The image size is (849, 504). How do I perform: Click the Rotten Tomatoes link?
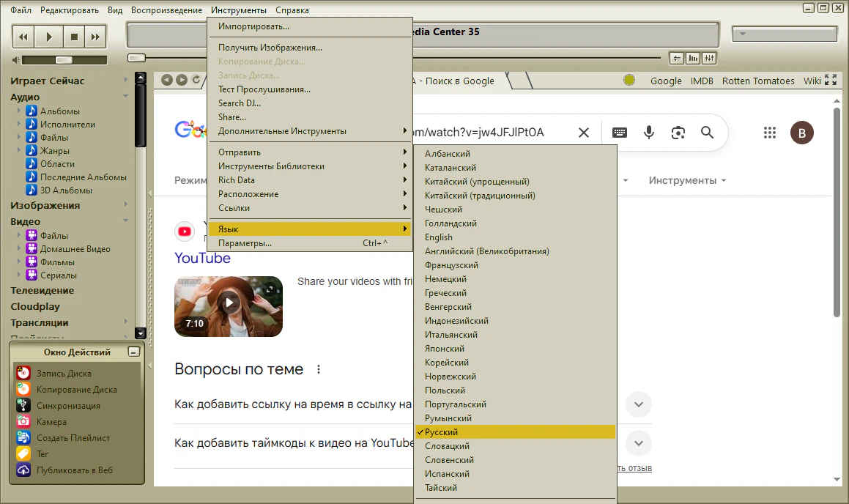tap(758, 81)
